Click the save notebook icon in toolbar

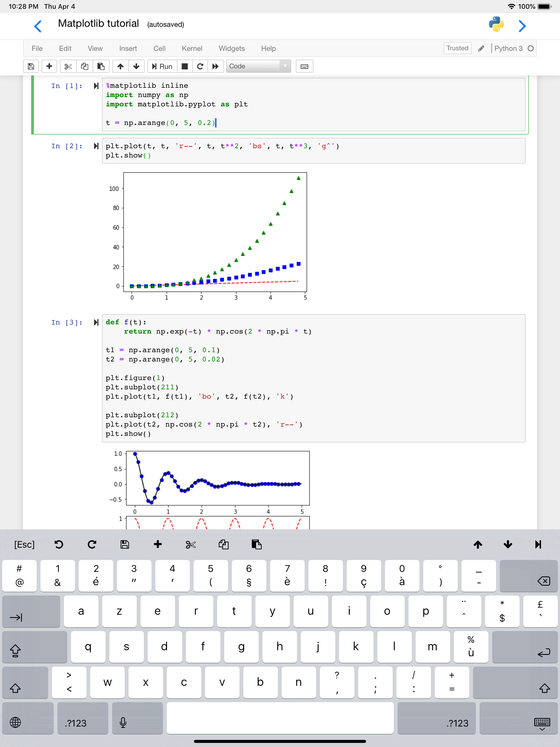point(31,66)
